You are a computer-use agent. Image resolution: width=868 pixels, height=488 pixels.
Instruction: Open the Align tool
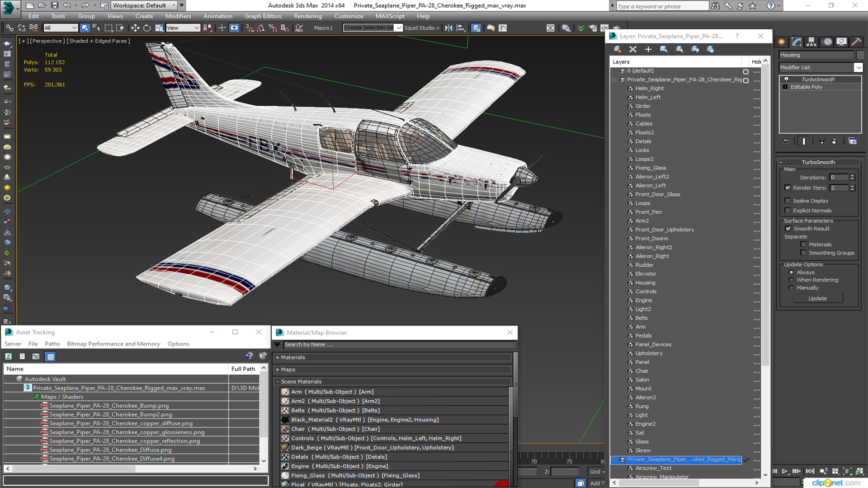click(x=461, y=28)
